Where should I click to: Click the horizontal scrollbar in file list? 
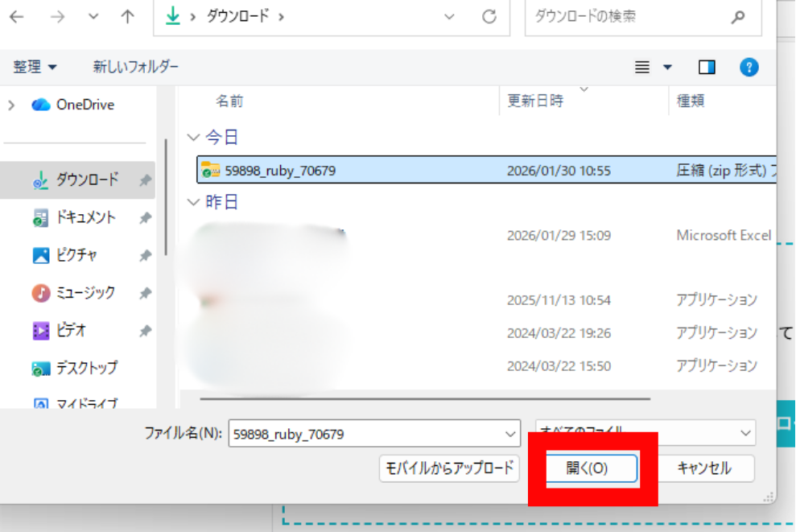[x=424, y=398]
